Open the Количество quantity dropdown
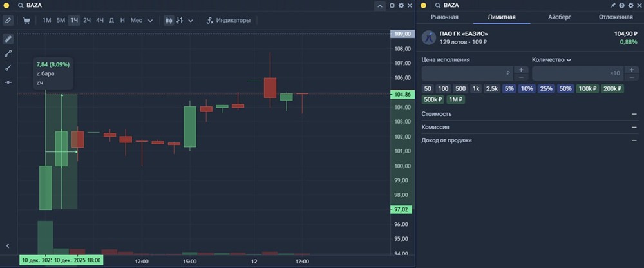 pyautogui.click(x=552, y=60)
